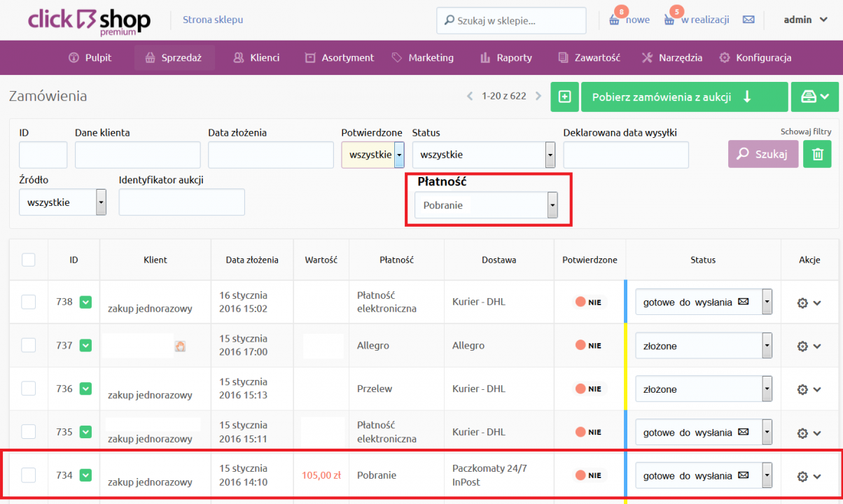Click the click shop premium logo

[x=89, y=21]
